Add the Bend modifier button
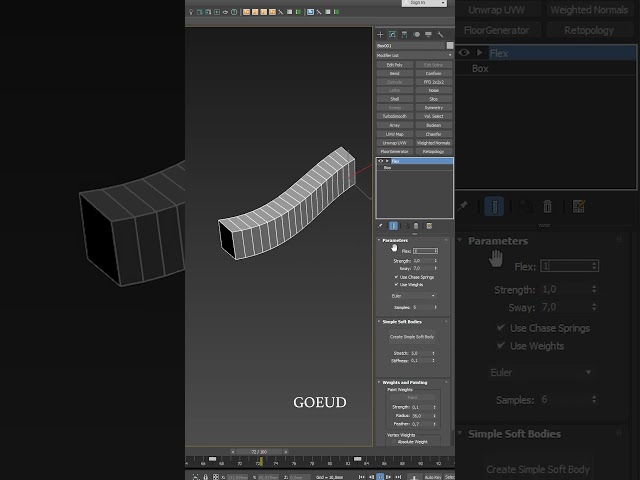The width and height of the screenshot is (640, 480). point(394,73)
